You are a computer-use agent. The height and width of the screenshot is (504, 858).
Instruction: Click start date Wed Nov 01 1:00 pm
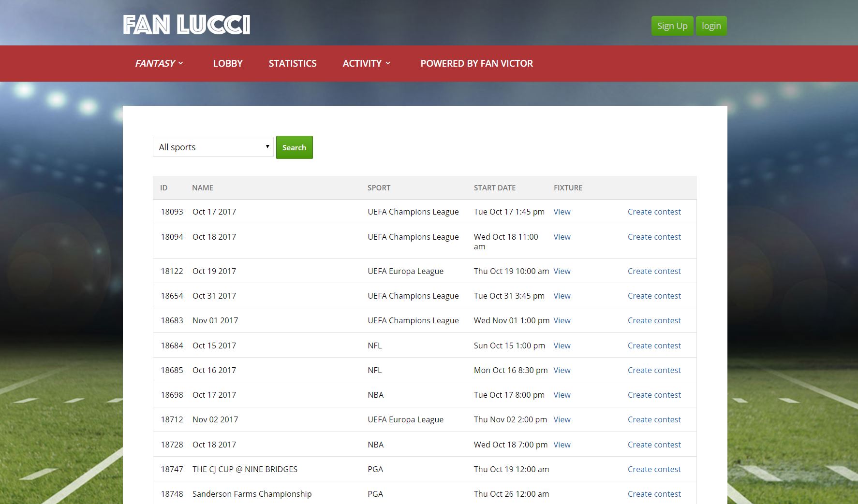(512, 320)
